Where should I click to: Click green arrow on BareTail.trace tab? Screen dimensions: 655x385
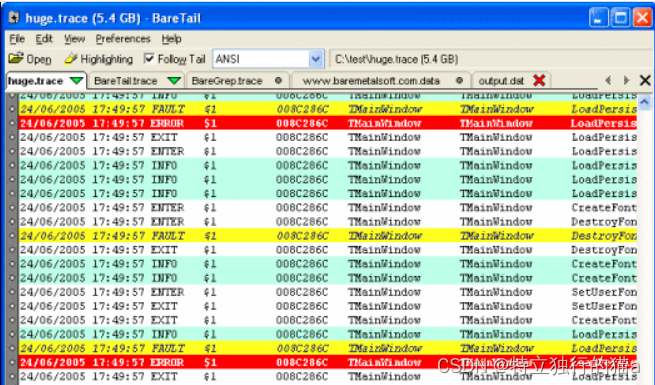coord(174,80)
